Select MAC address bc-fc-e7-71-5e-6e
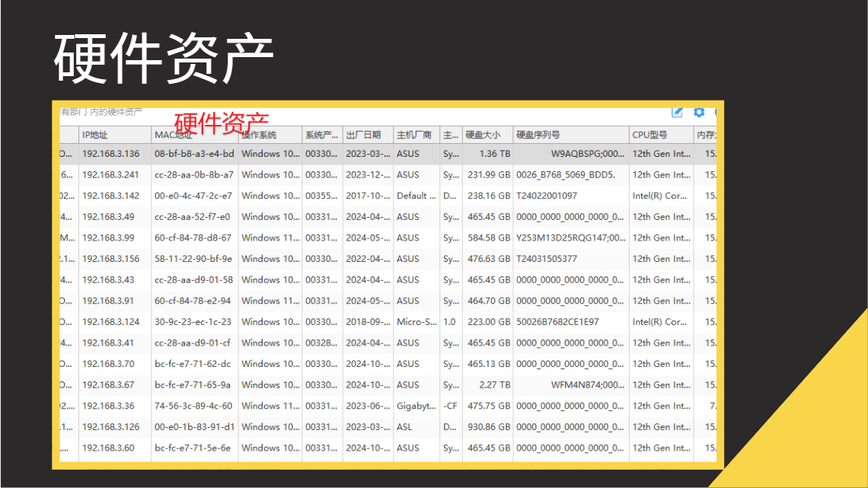This screenshot has width=868, height=488. point(193,448)
